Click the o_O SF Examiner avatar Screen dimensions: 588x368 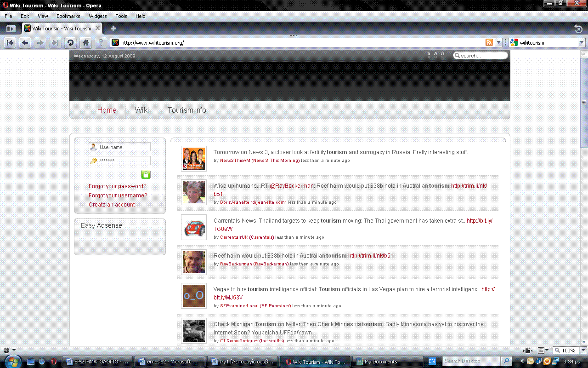(x=194, y=296)
